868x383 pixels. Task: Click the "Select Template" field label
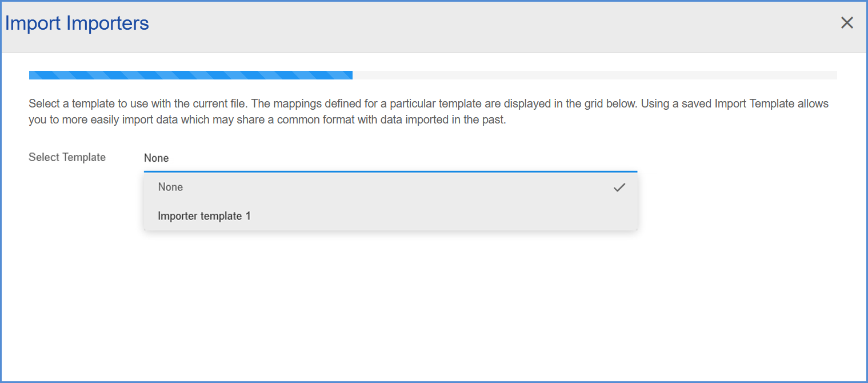(x=67, y=157)
